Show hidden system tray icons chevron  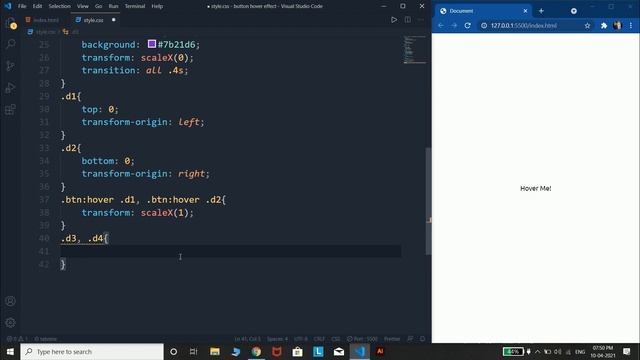click(538, 351)
